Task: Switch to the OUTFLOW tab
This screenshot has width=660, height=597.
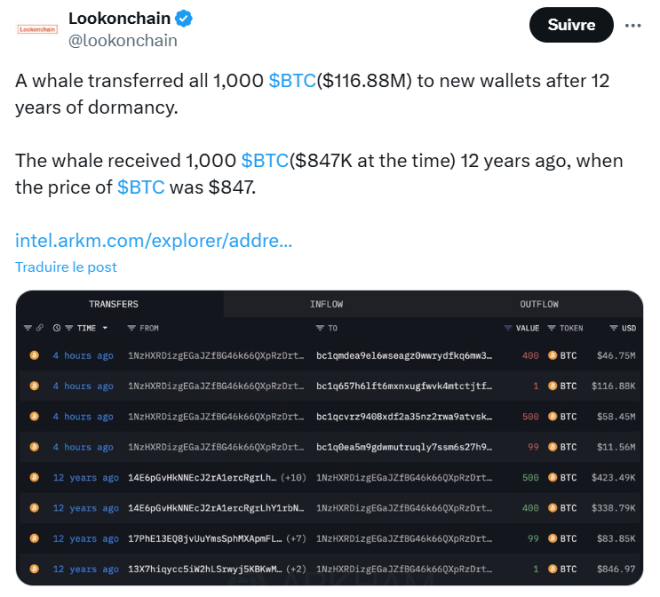Action: pyautogui.click(x=539, y=304)
